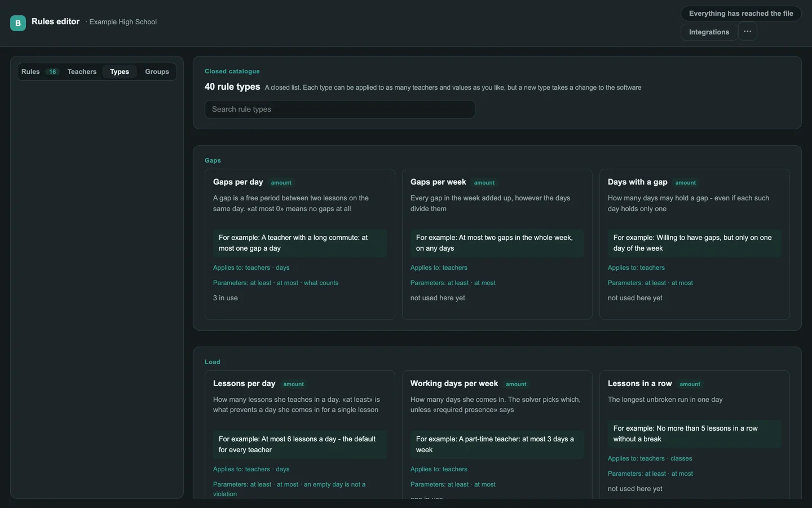The height and width of the screenshot is (508, 812).
Task: Click the amount badge on Gaps per day
Action: (x=281, y=183)
